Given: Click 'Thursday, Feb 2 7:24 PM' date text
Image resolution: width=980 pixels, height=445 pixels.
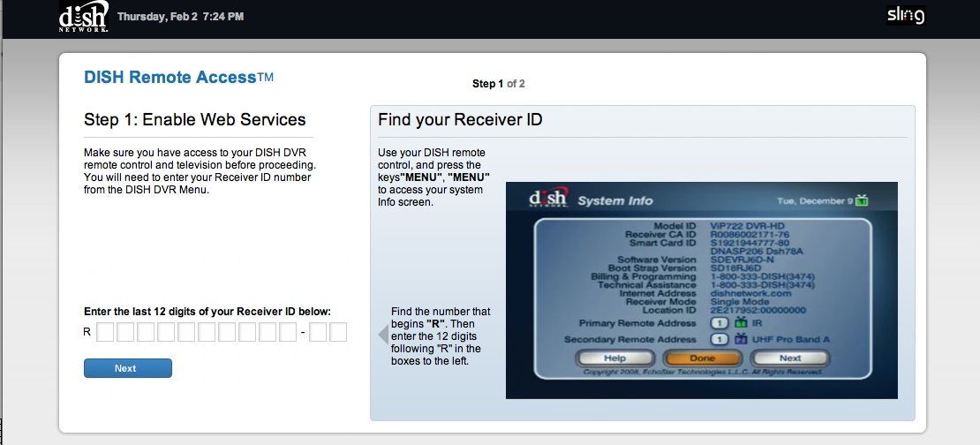Looking at the screenshot, I should click(181, 17).
